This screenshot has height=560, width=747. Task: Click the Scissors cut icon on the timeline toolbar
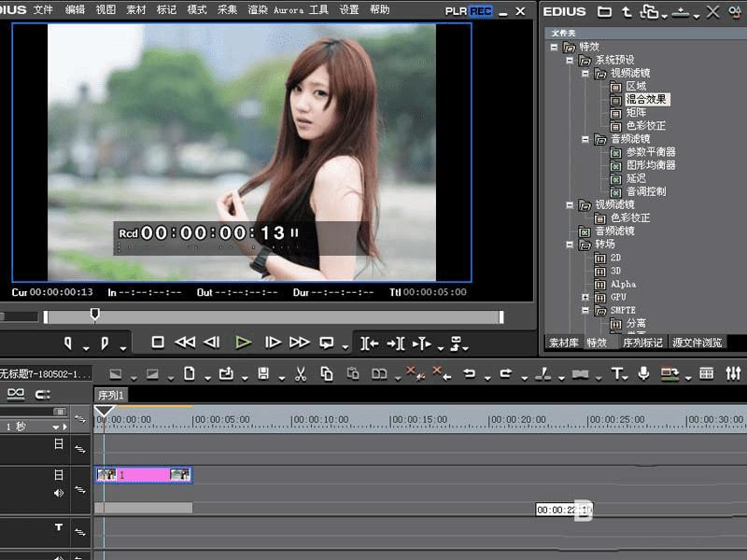coord(300,374)
